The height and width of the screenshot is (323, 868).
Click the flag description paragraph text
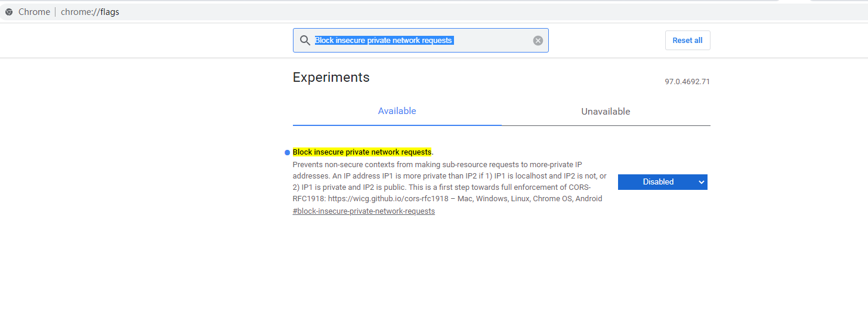pos(450,182)
